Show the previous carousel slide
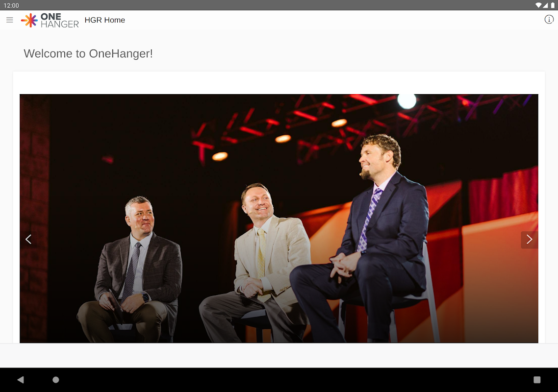This screenshot has width=558, height=392. (28, 240)
